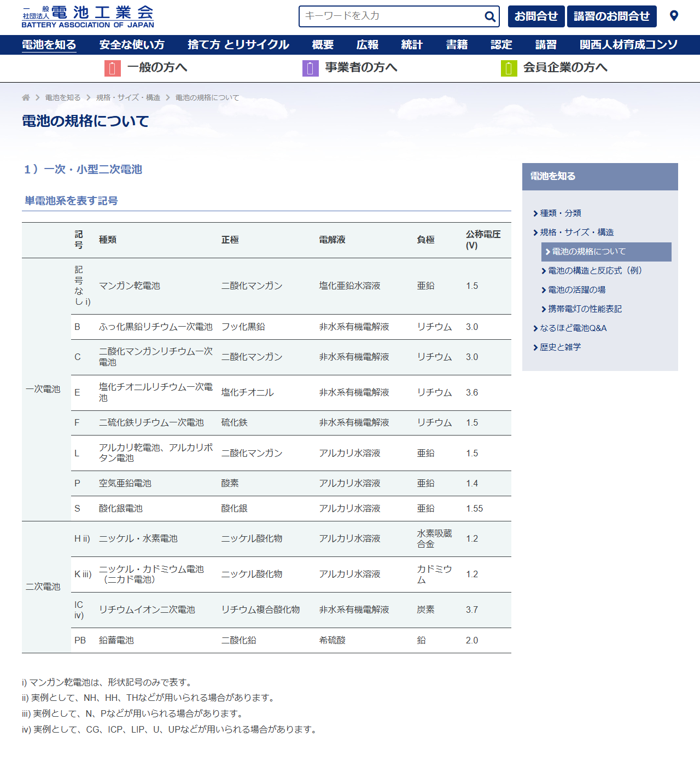Open 電池の構造と反応式（例） in sidebar
The image size is (700, 766).
pos(595,271)
